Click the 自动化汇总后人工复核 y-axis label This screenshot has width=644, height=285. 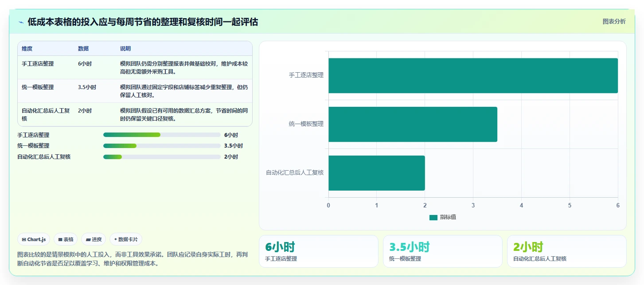point(295,173)
